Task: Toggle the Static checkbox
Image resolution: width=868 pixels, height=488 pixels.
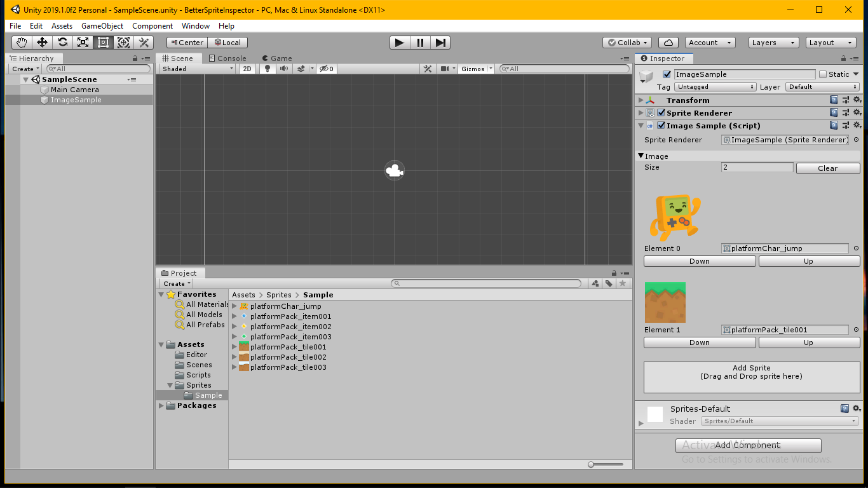Action: 823,74
